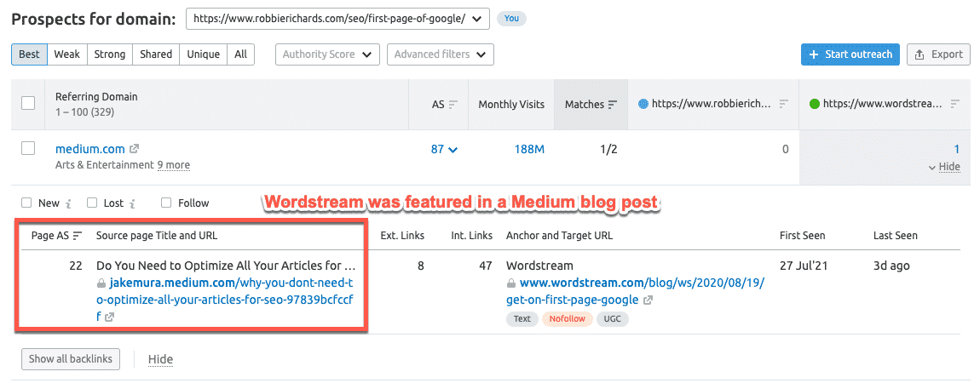This screenshot has width=980, height=383.
Task: Open the Authority Score dropdown
Action: [327, 54]
